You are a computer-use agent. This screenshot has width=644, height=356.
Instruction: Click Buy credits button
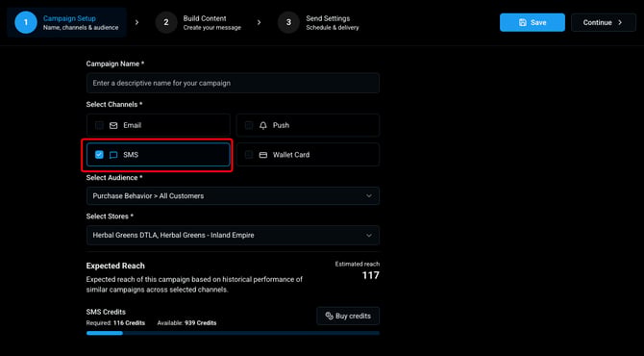348,316
